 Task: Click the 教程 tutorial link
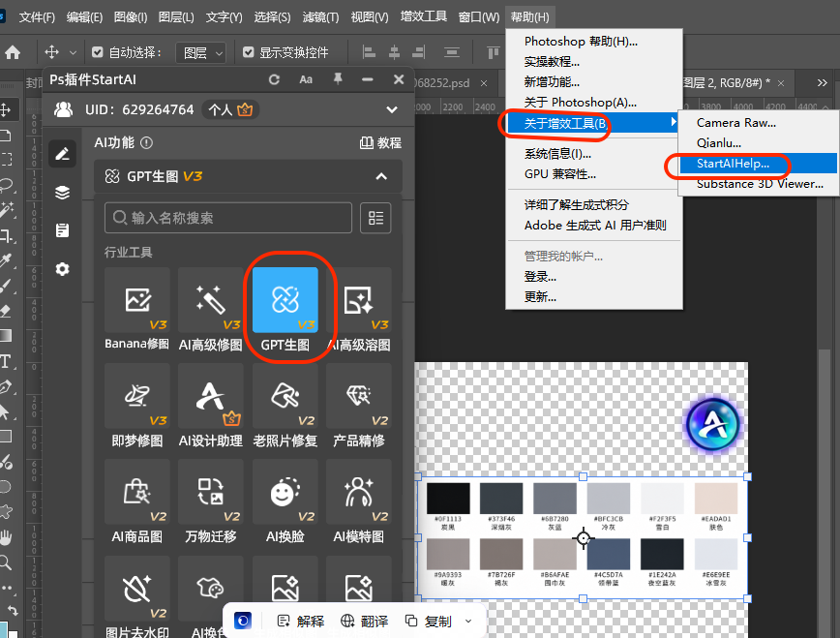(380, 143)
